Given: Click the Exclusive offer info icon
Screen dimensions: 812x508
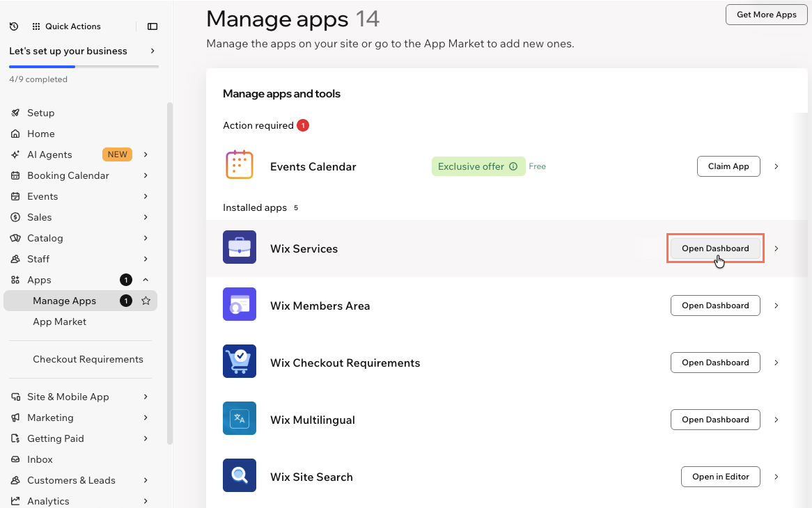Looking at the screenshot, I should (513, 166).
